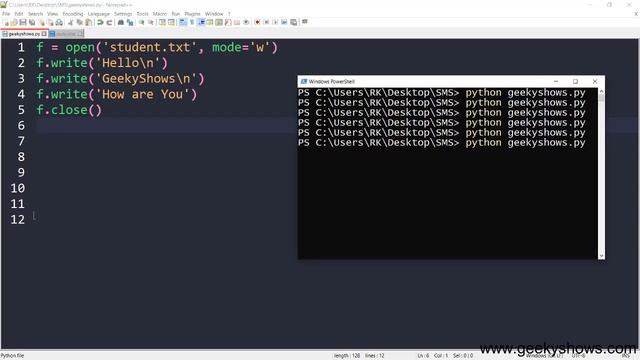640x360 pixels.
Task: Click the Undo arrow icon
Action: point(100,22)
